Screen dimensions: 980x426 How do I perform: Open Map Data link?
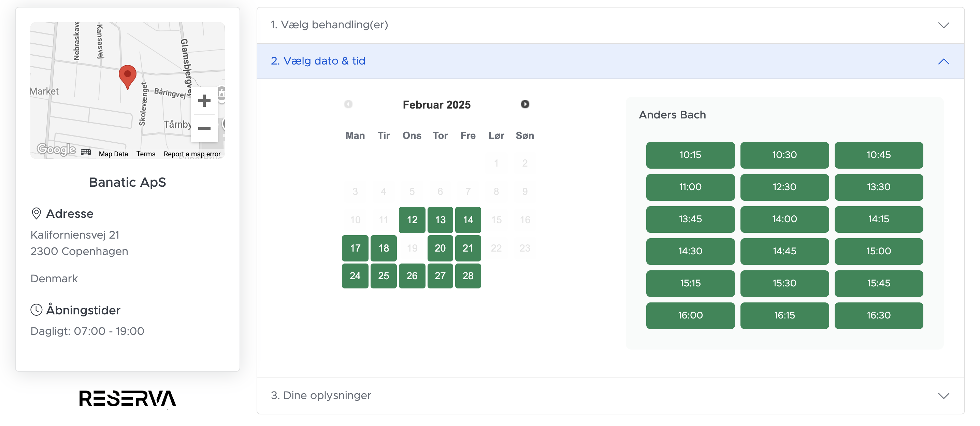tap(113, 154)
